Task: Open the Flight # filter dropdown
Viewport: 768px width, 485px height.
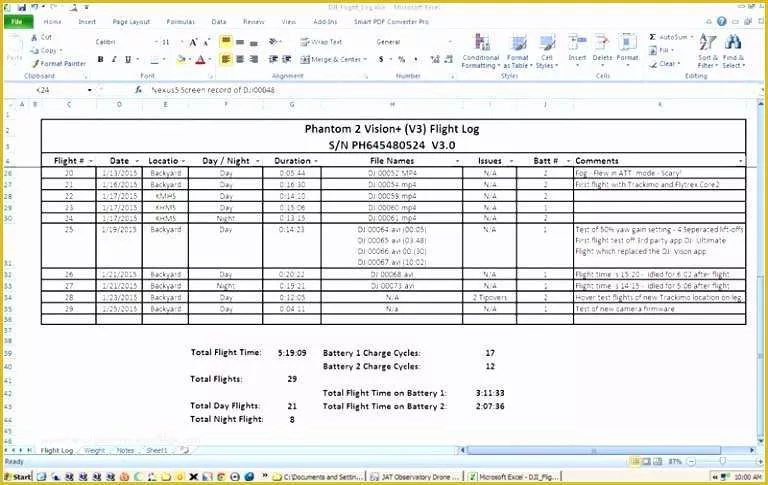Action: tap(91, 161)
